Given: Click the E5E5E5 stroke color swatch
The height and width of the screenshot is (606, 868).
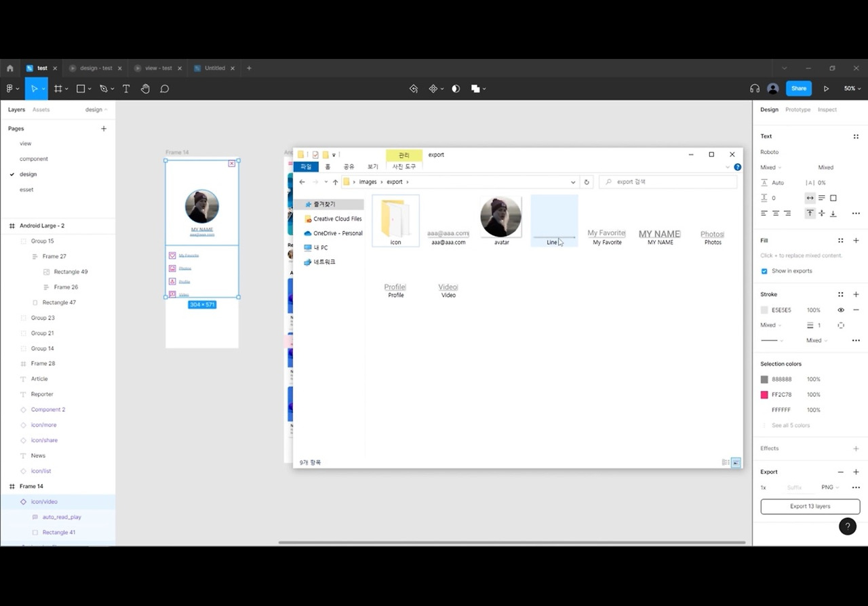Looking at the screenshot, I should 764,310.
